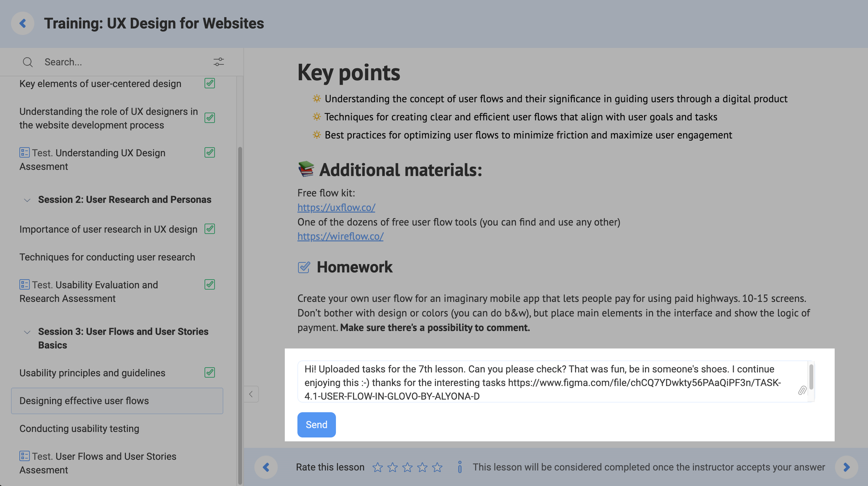Go to the next lesson arrow

pyautogui.click(x=846, y=467)
